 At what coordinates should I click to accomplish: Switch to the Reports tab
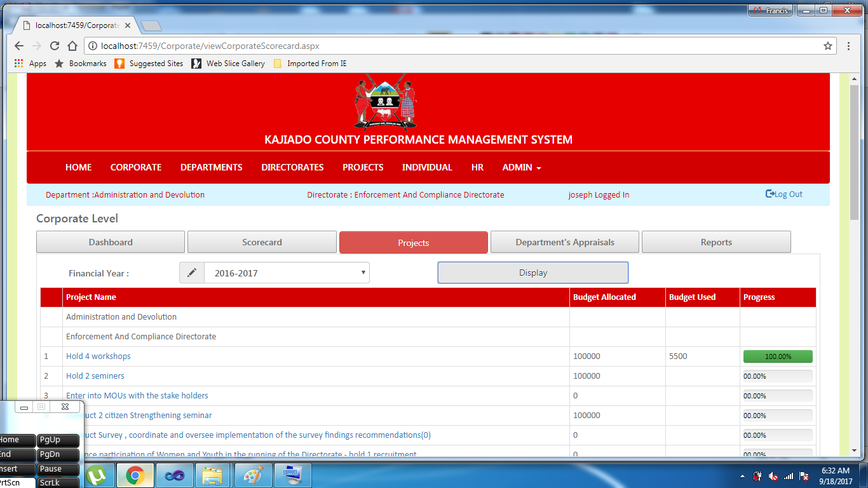click(716, 242)
